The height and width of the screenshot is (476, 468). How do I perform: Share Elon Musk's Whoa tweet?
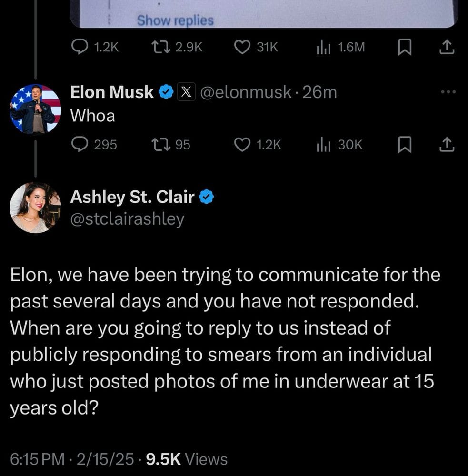coord(447,145)
